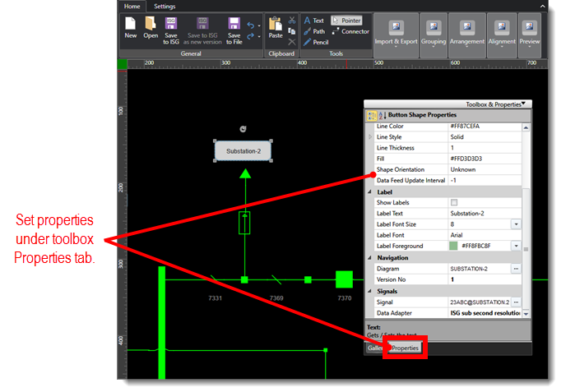
Task: Select the Properties tab at panel bottom
Action: click(x=406, y=348)
